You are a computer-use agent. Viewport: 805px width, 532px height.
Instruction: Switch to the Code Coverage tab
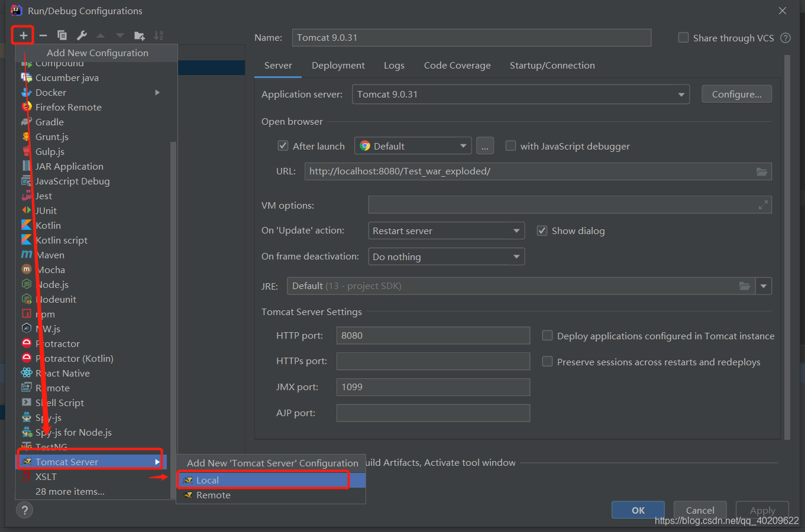[457, 66]
